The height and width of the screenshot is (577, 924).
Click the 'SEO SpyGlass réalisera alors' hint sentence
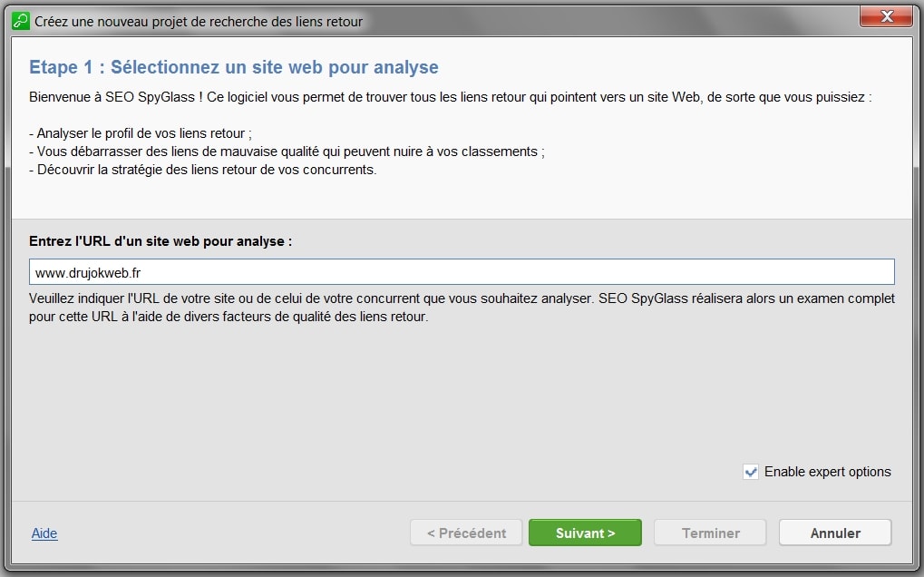click(746, 298)
